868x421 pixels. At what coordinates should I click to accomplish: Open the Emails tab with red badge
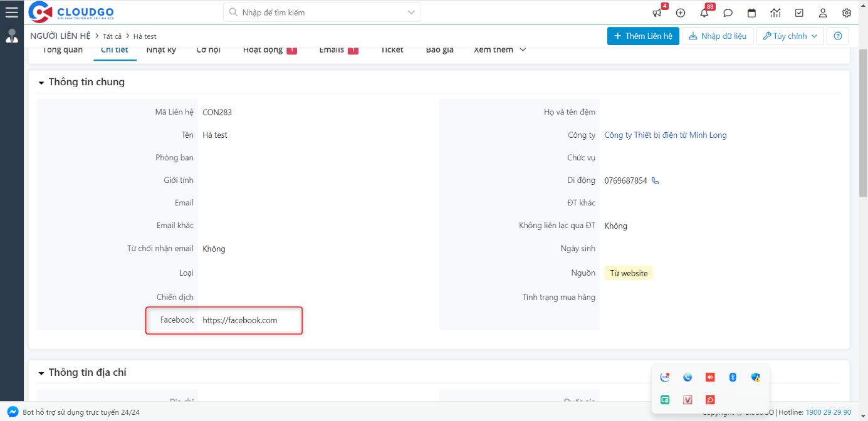(x=331, y=49)
